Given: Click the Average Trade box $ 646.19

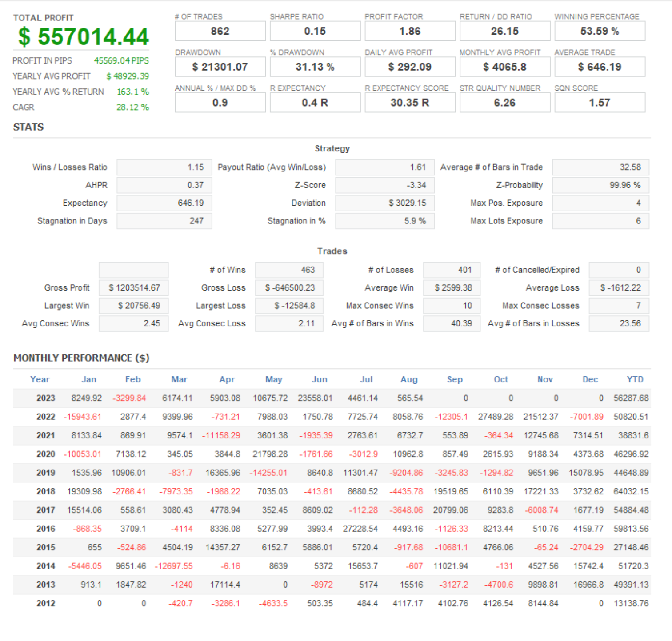Looking at the screenshot, I should (x=600, y=67).
